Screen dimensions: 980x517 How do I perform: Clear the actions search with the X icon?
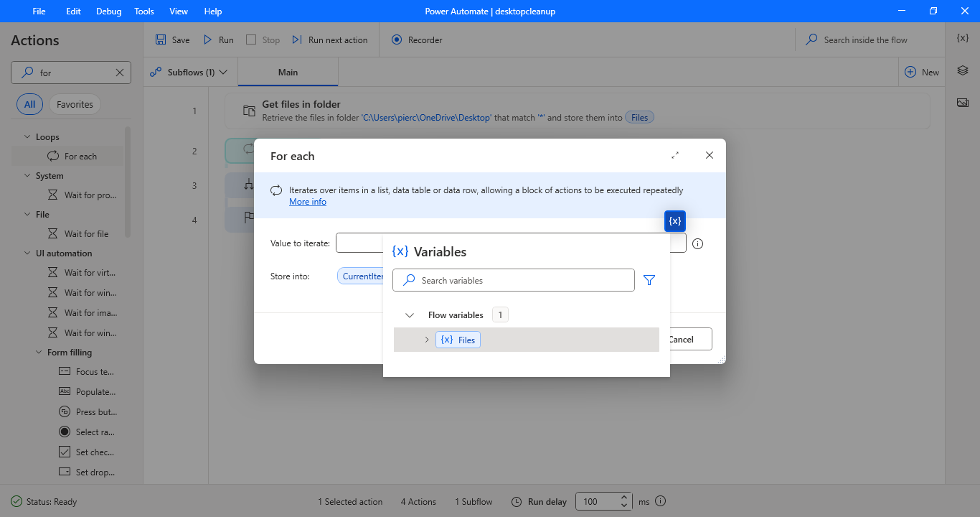[121, 73]
